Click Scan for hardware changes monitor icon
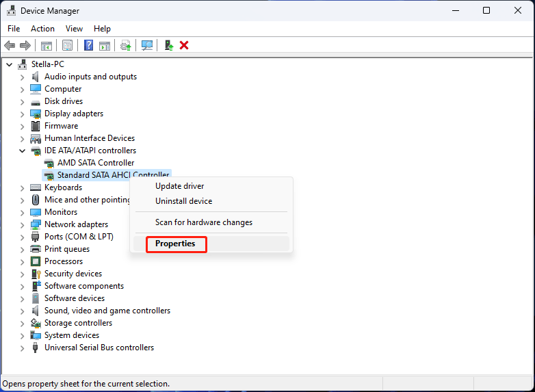 (x=147, y=45)
